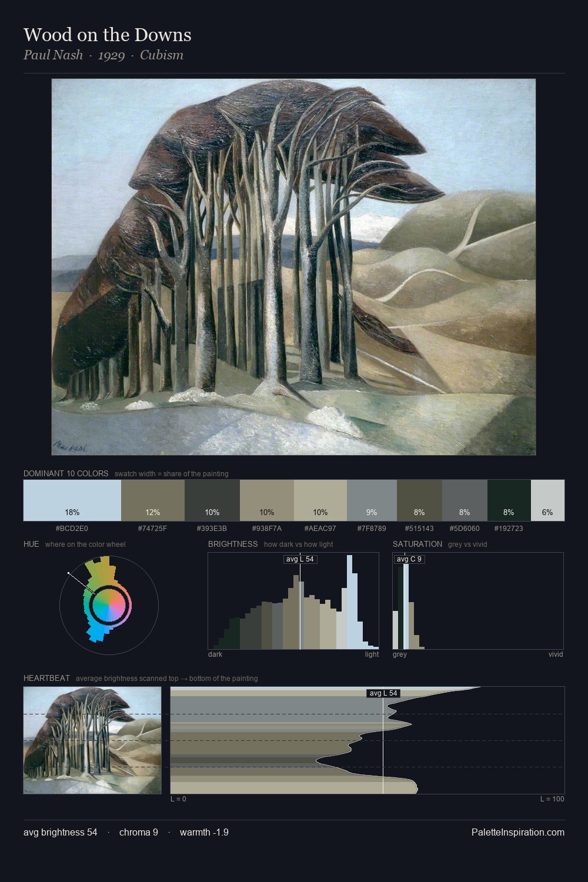Click the 'warmth -1.9' footer stat
Viewport: 588px width, 882px height.
pyautogui.click(x=204, y=832)
